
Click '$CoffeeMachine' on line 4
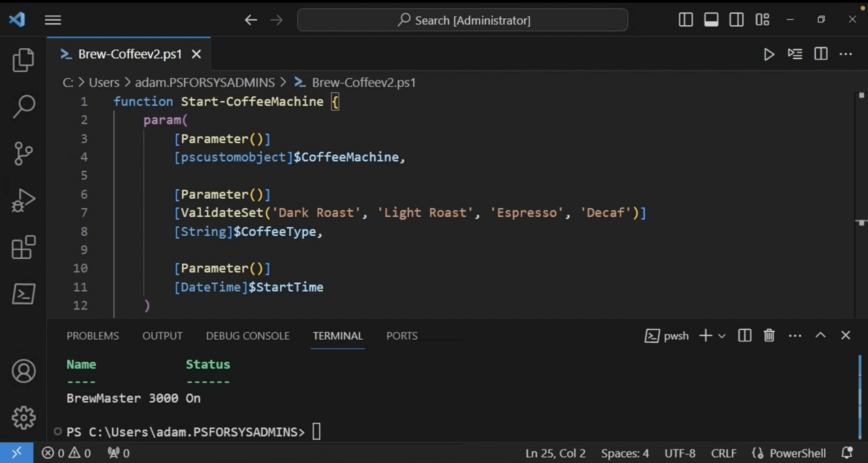[346, 157]
